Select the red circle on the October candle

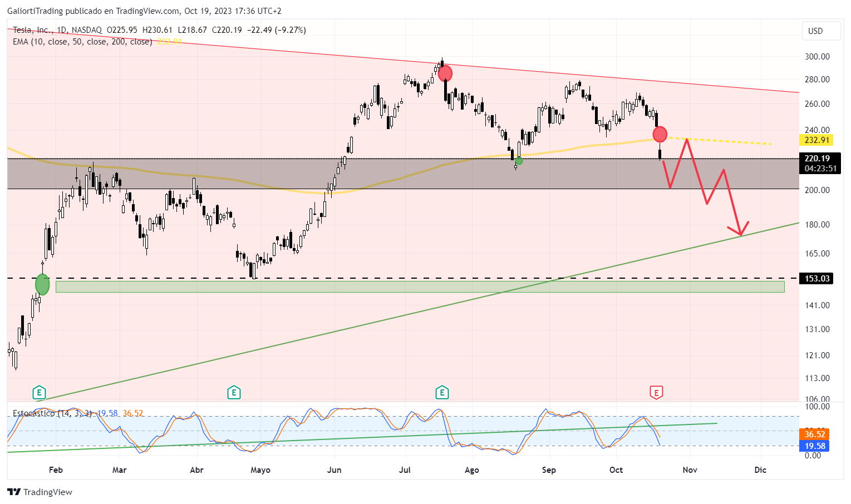click(660, 134)
